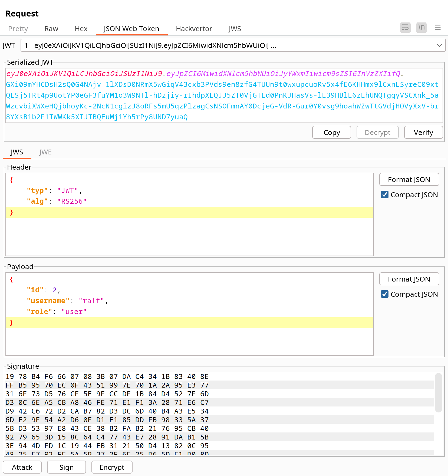Open the Raw request tab
The width and height of the screenshot is (448, 476).
click(51, 29)
